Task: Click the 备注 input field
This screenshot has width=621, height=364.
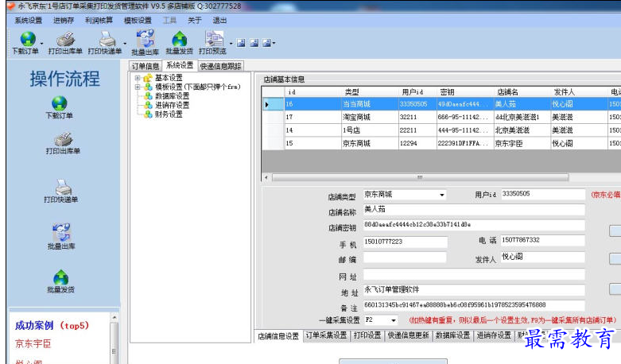Action: pyautogui.click(x=474, y=305)
